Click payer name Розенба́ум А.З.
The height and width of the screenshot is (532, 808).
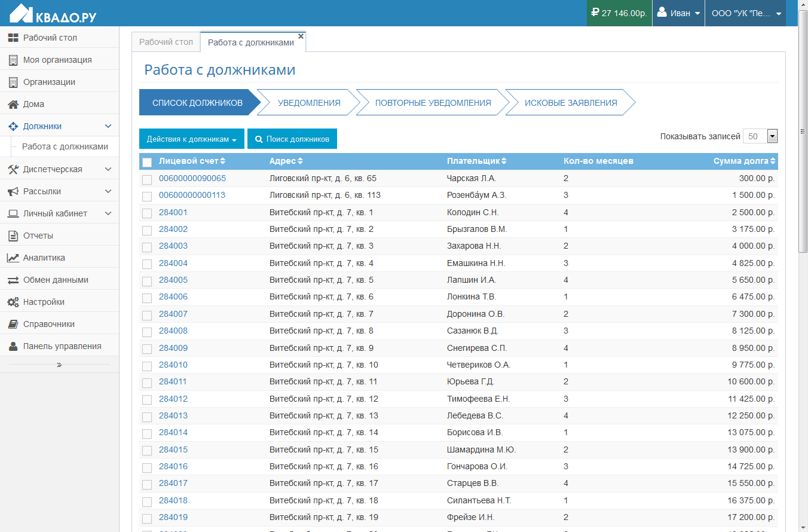(476, 195)
